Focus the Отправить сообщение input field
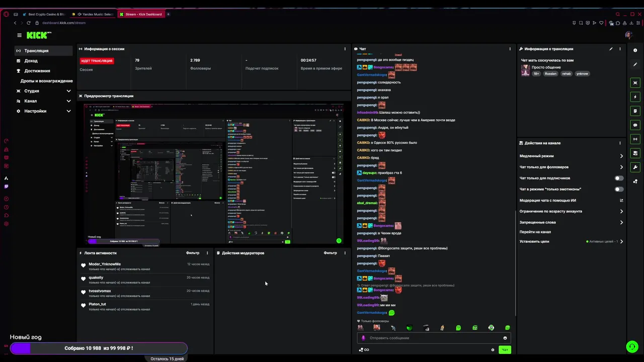The image size is (644, 362). click(x=435, y=338)
